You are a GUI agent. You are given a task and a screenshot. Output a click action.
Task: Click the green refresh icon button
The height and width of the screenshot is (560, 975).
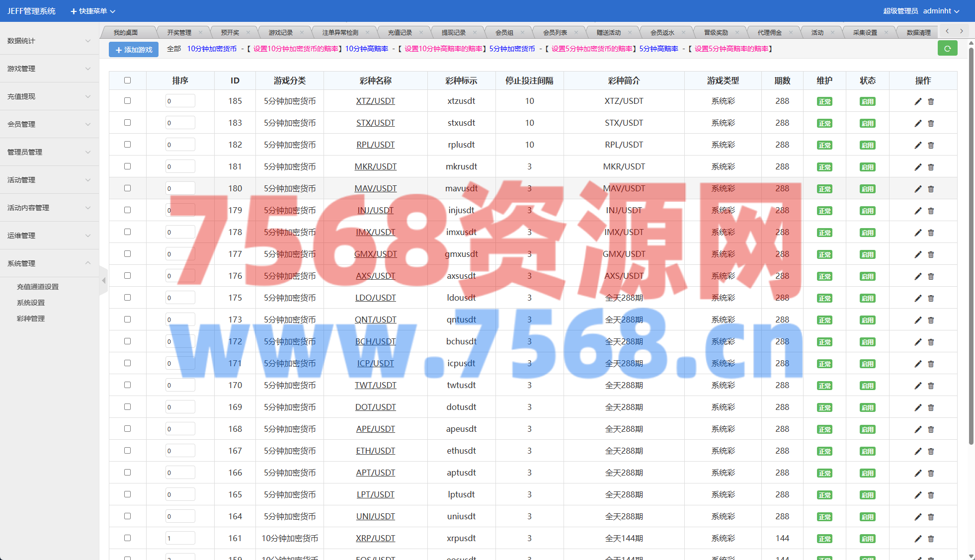pyautogui.click(x=947, y=49)
